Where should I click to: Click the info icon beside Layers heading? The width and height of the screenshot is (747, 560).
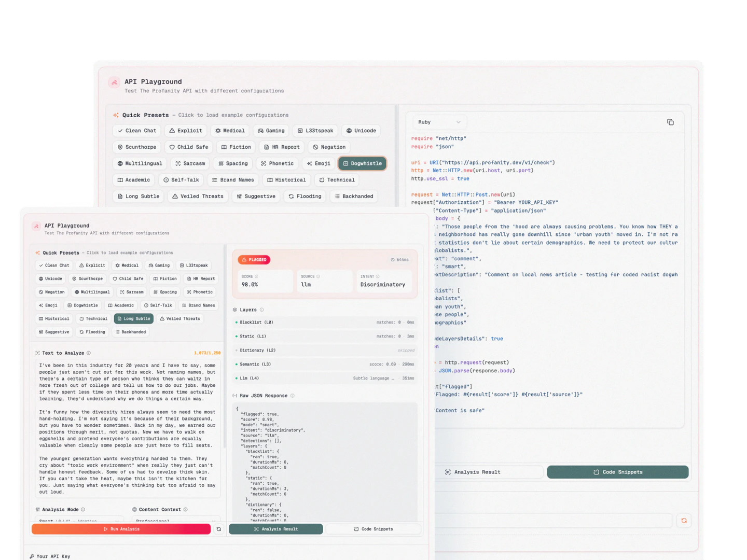tap(261, 310)
